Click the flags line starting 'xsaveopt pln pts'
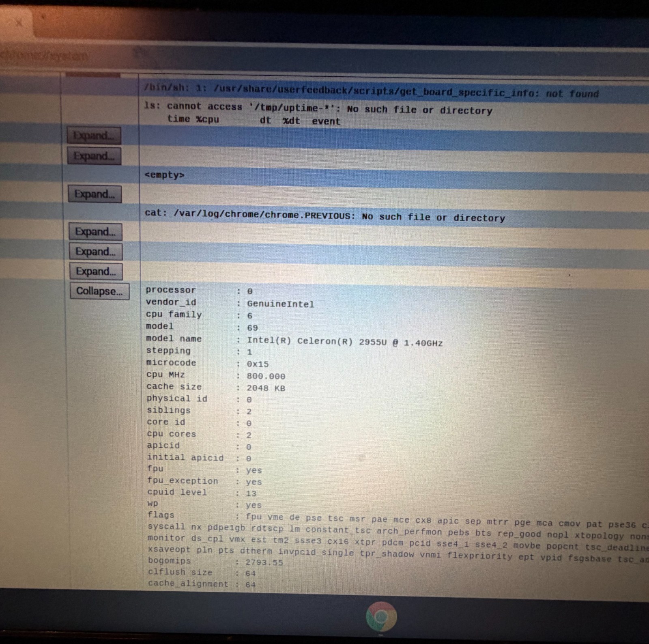 click(x=398, y=554)
